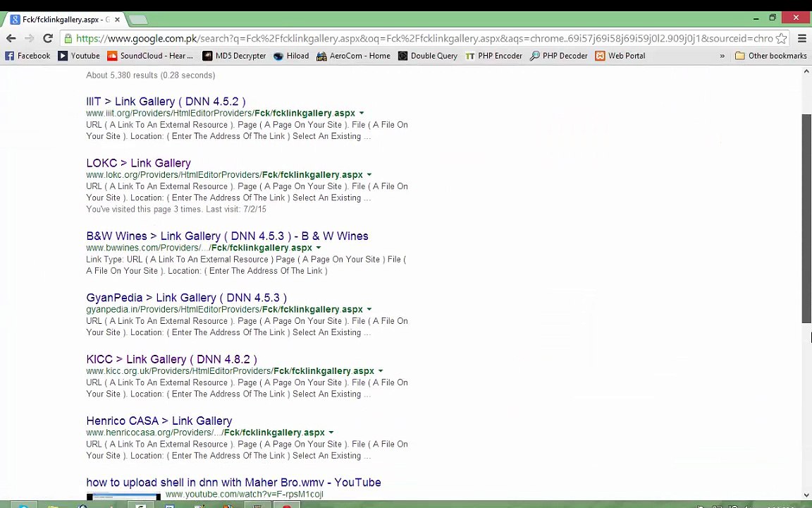The image size is (812, 508).
Task: Select the Fck/fcklinkgallery.aspx browser tab
Action: (x=65, y=20)
